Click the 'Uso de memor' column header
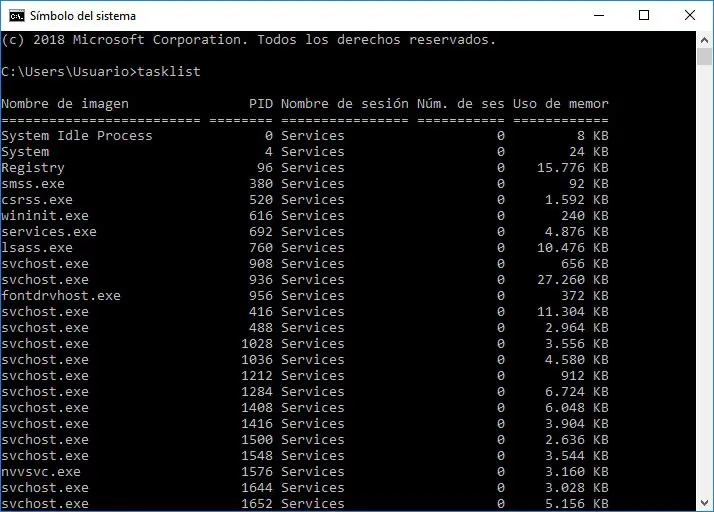The image size is (714, 512). click(x=561, y=104)
